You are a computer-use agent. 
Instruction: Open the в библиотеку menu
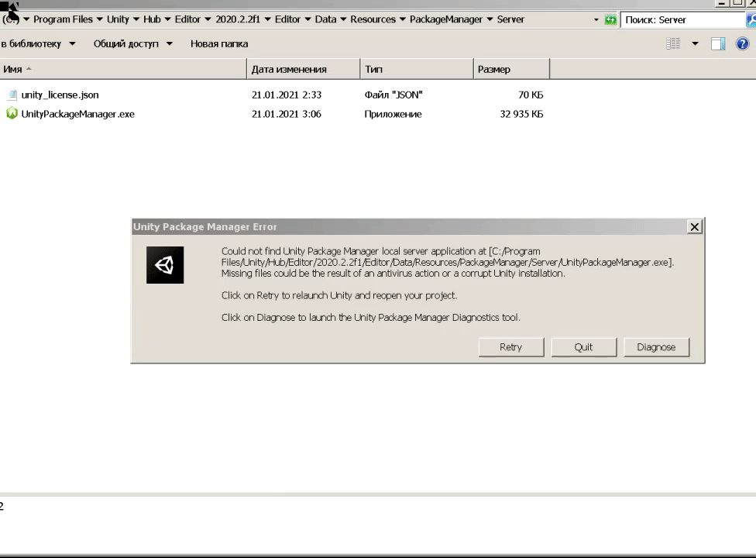31,44
